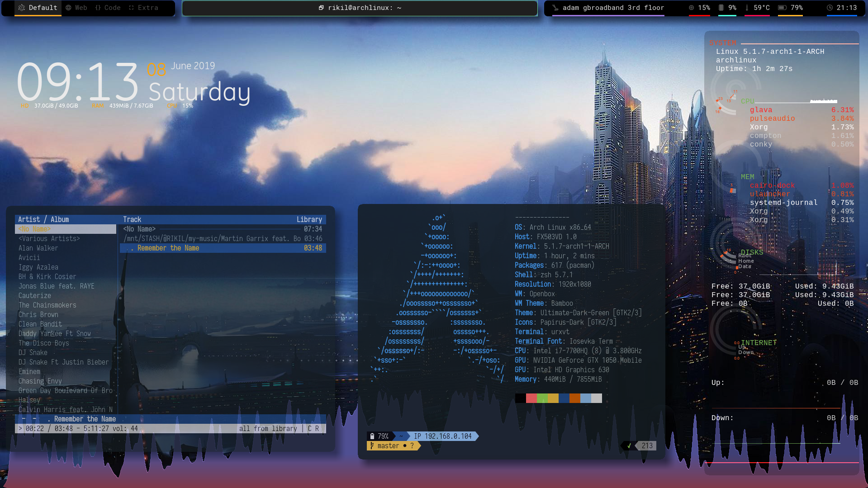Click the 21:13 clock in top bar
The image size is (868, 488).
point(847,8)
